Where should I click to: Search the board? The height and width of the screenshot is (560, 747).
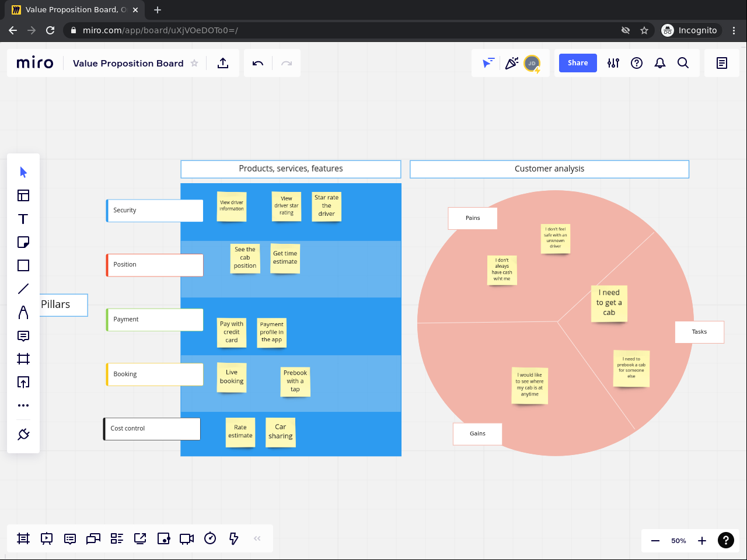[683, 63]
